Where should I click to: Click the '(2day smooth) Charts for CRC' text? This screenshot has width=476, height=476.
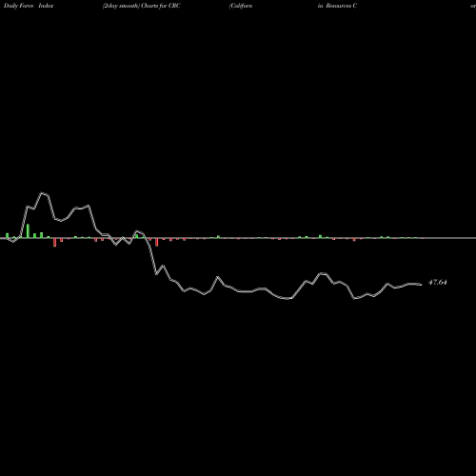click(142, 6)
